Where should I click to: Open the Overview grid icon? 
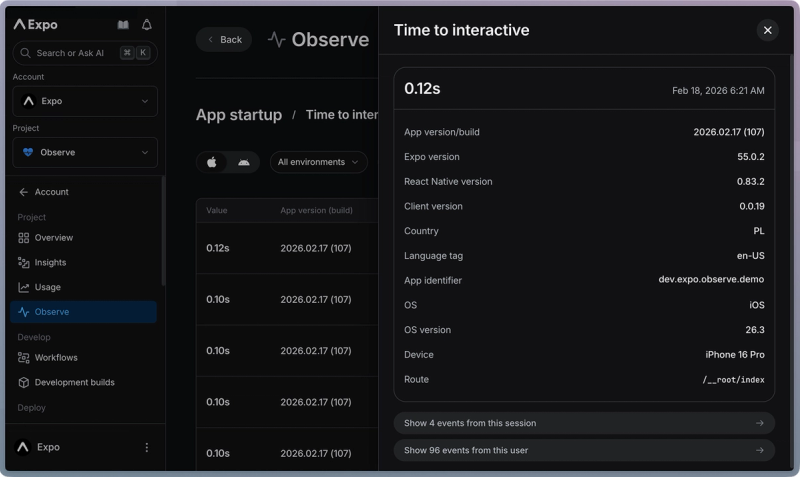point(23,238)
